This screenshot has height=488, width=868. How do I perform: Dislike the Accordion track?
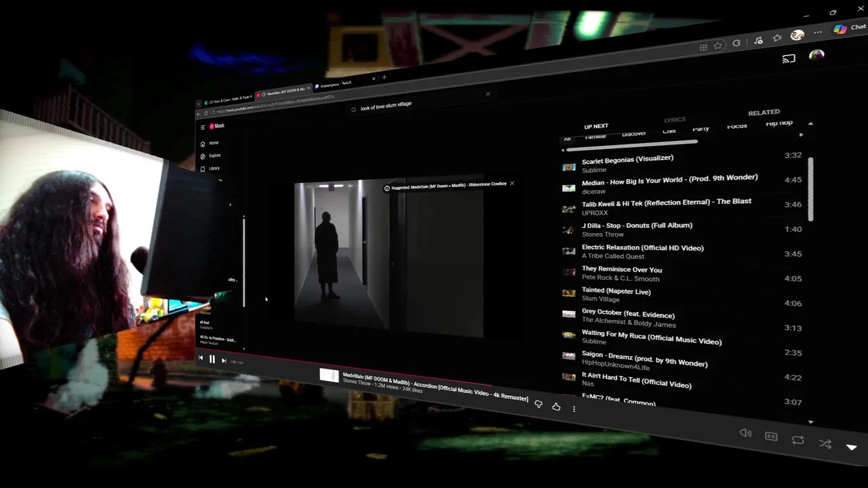click(538, 405)
